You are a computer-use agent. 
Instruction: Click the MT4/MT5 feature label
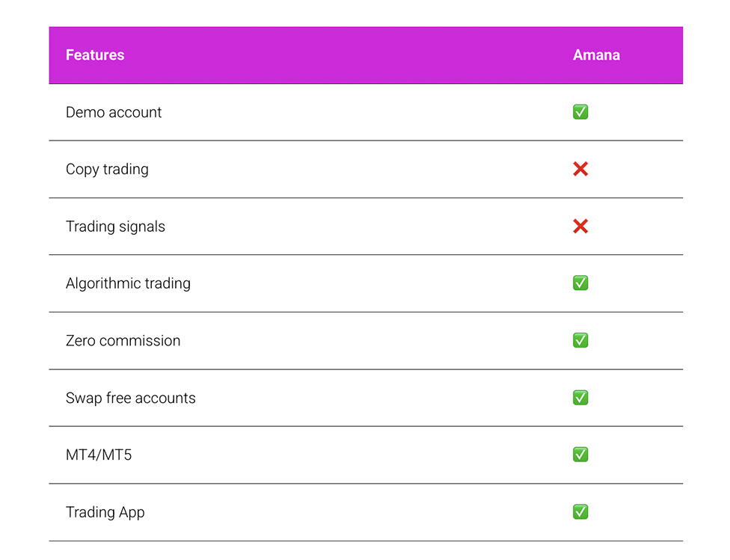pos(99,455)
